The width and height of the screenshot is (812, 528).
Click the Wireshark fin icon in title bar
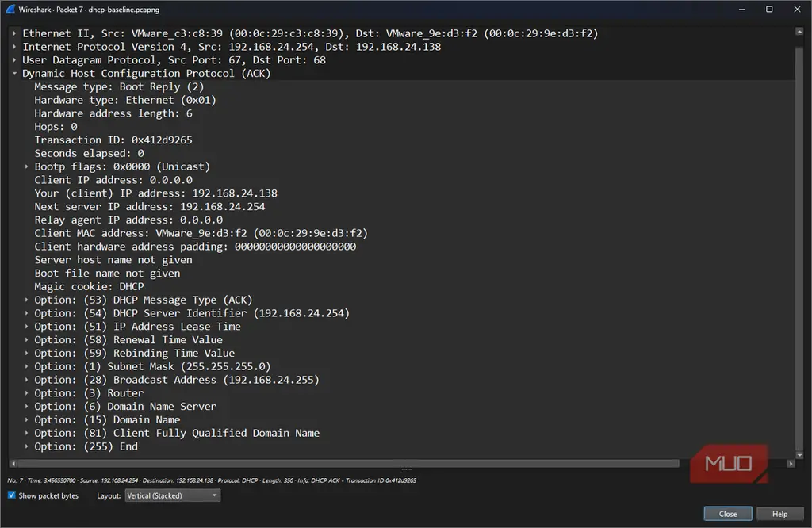tap(10, 10)
